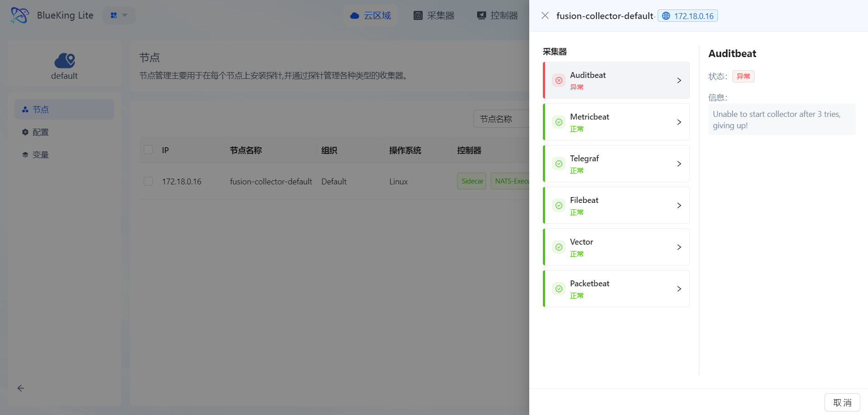
Task: Check the row checkbox for 172.18.0.16
Action: (148, 182)
